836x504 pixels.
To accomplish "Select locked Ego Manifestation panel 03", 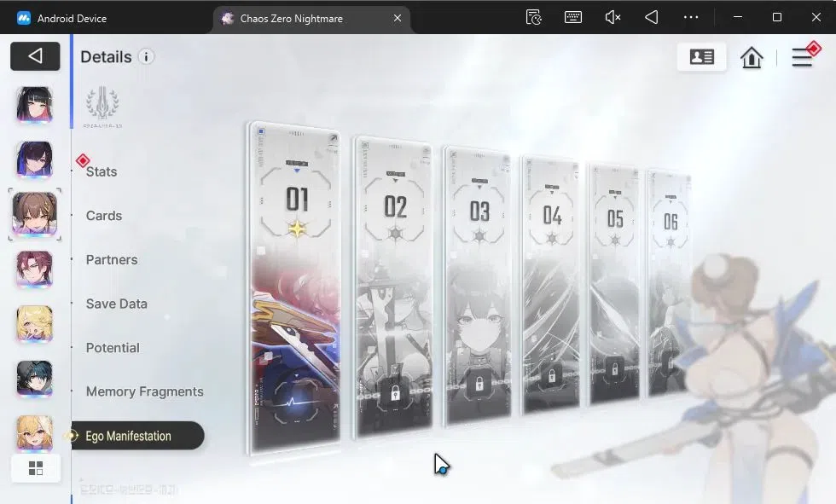I will tap(479, 285).
